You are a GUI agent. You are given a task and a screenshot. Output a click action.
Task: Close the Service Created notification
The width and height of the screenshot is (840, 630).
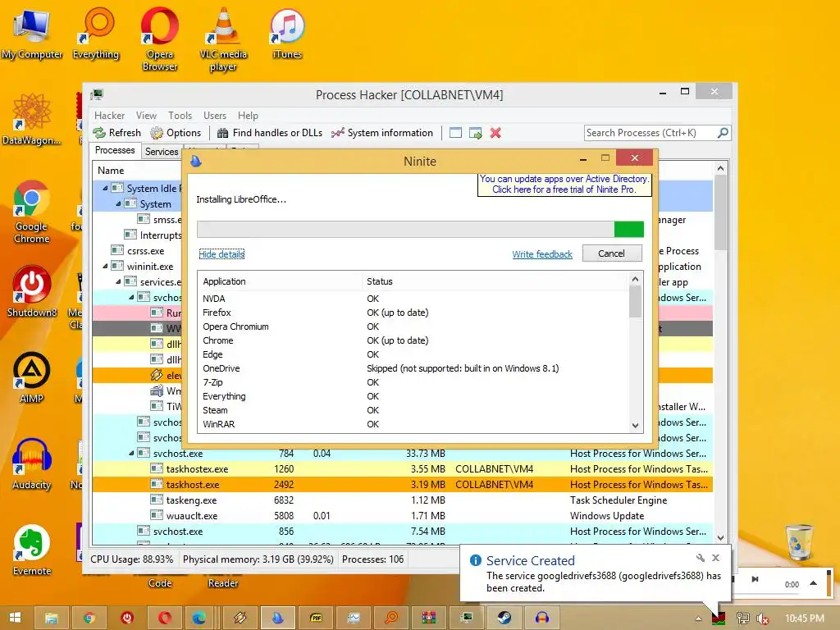[x=715, y=558]
